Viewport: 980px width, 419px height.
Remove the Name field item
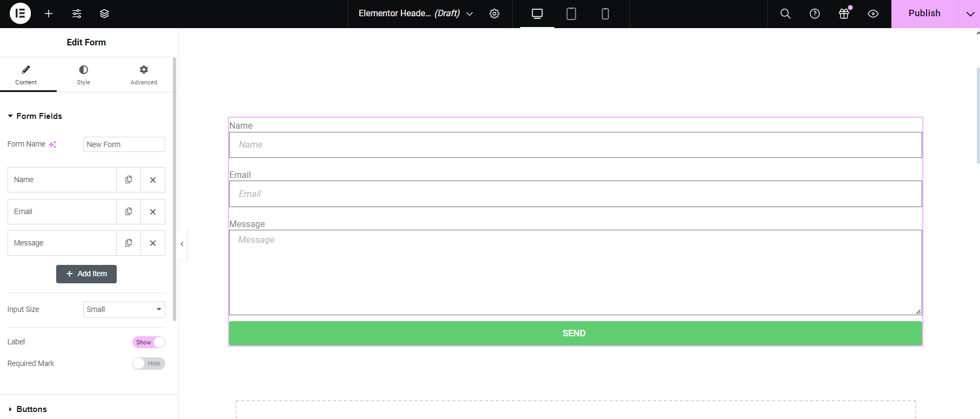tap(153, 179)
